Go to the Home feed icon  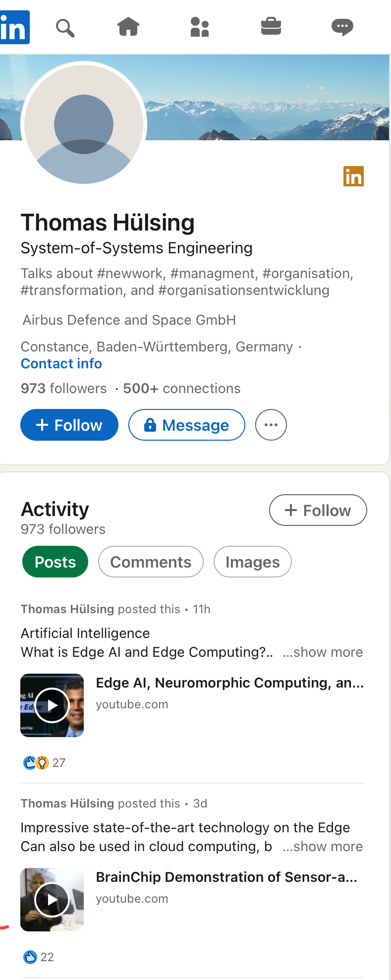tap(128, 27)
